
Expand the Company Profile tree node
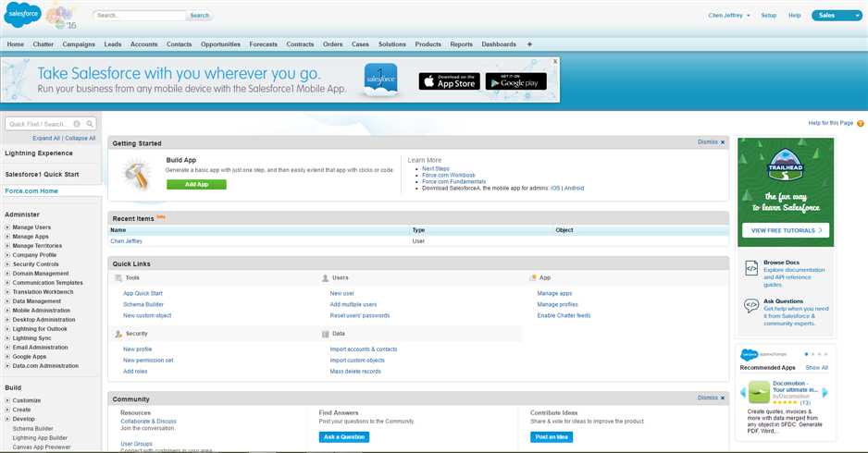tap(7, 255)
